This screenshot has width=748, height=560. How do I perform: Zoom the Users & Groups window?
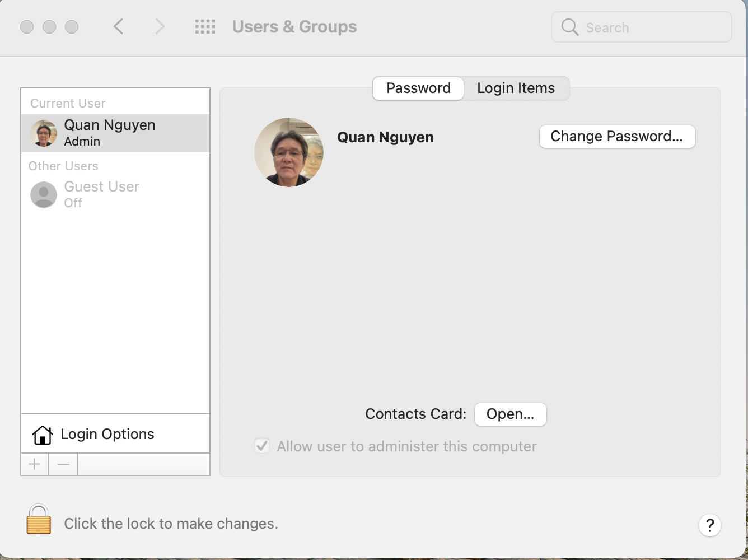[72, 27]
